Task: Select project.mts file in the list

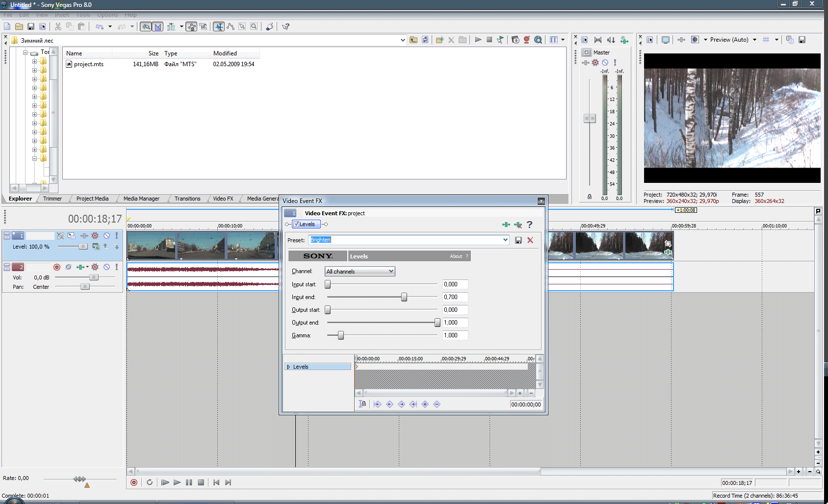Action: pos(88,64)
